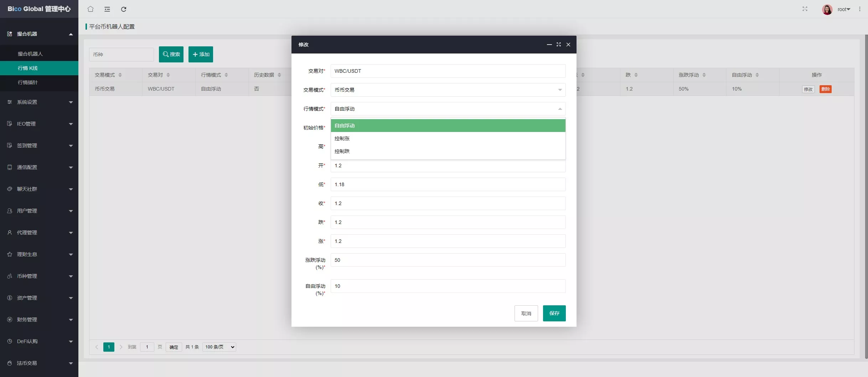
Task: Open 行情插针 submenu item
Action: coord(39,82)
